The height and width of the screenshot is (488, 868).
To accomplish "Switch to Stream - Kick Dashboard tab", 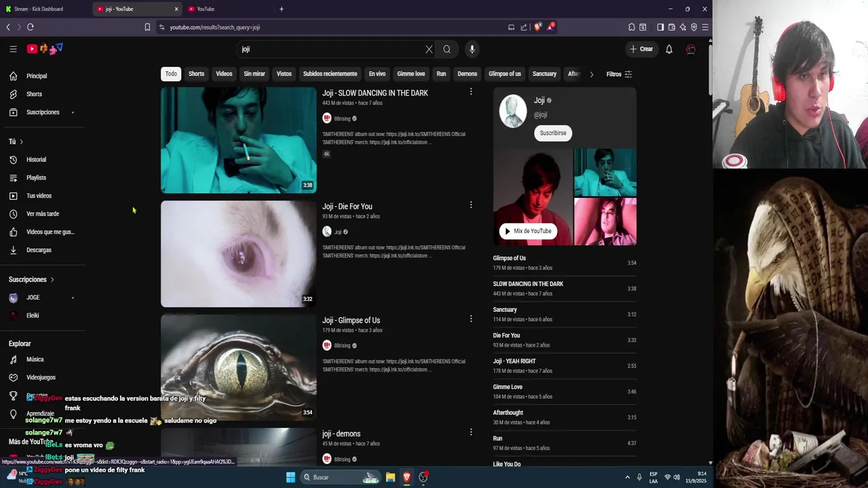I will click(45, 9).
